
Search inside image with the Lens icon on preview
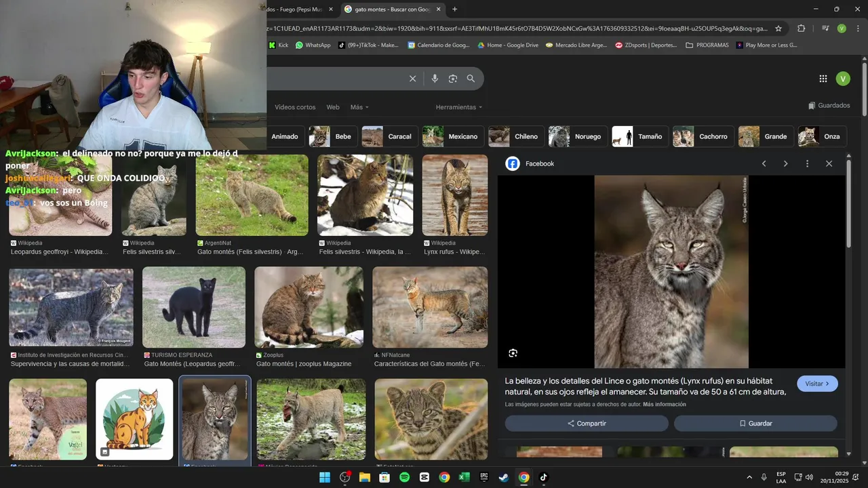[x=513, y=353]
